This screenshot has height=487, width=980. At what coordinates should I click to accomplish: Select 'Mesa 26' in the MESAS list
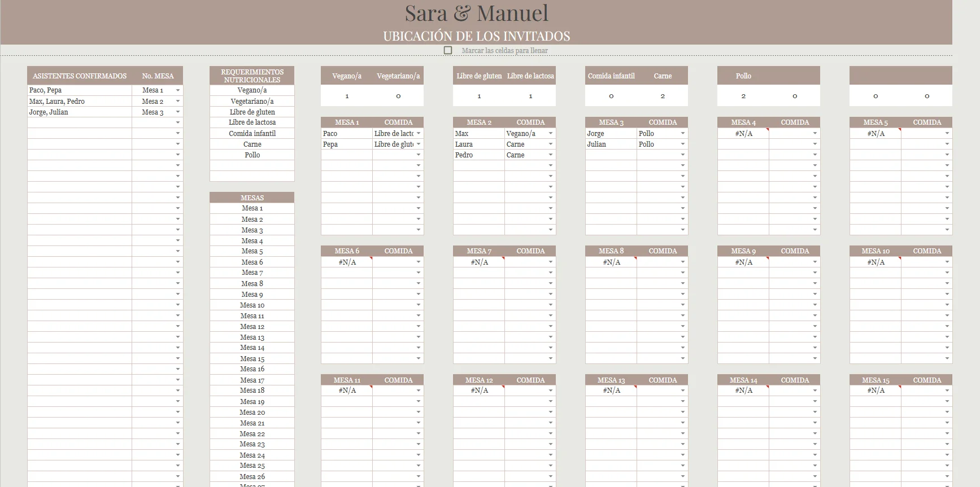coord(252,477)
